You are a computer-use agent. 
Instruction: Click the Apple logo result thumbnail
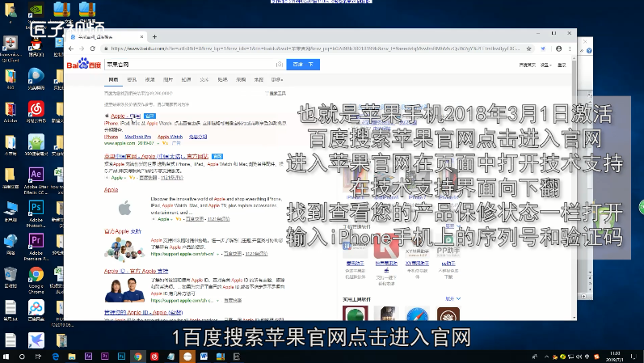coord(124,209)
